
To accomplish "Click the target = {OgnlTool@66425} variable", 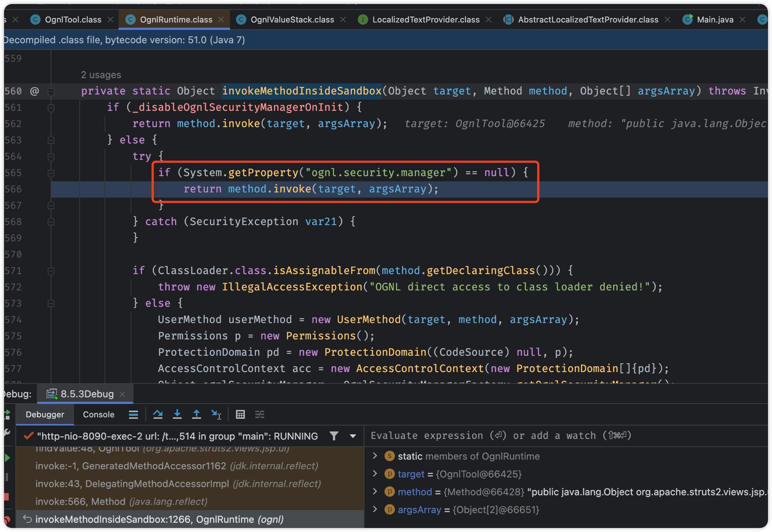I will (460, 474).
